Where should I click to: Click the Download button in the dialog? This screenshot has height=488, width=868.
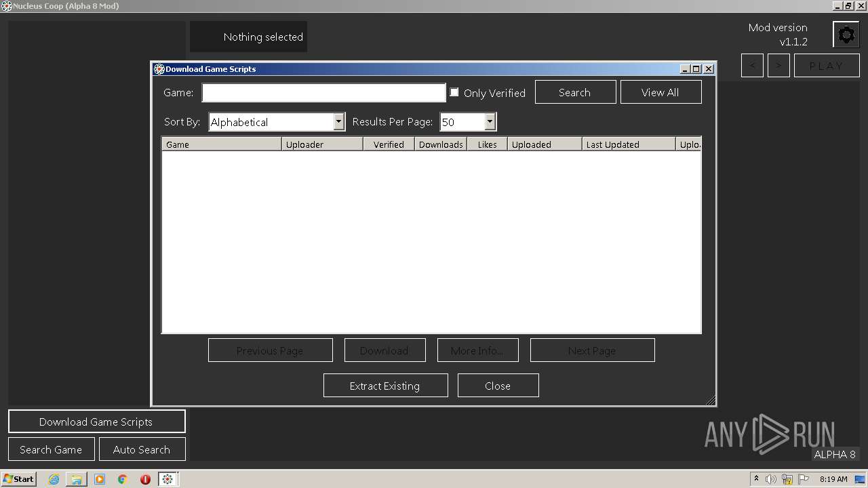pyautogui.click(x=384, y=350)
